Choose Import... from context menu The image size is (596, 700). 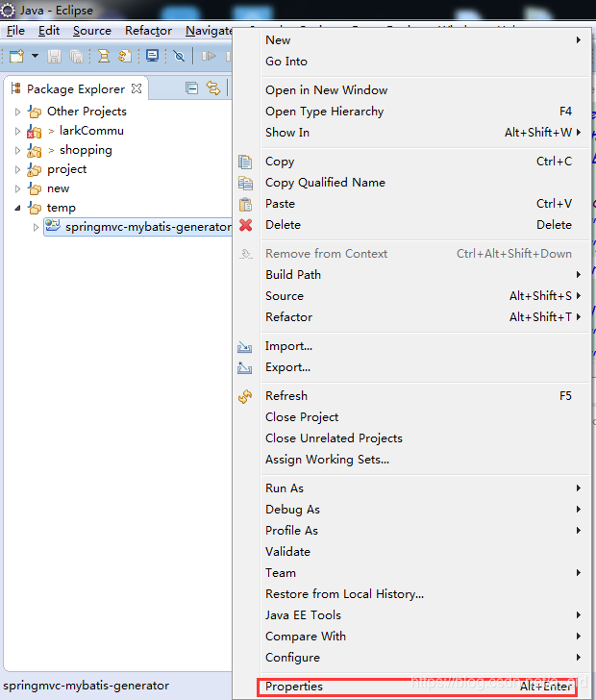click(x=425, y=346)
